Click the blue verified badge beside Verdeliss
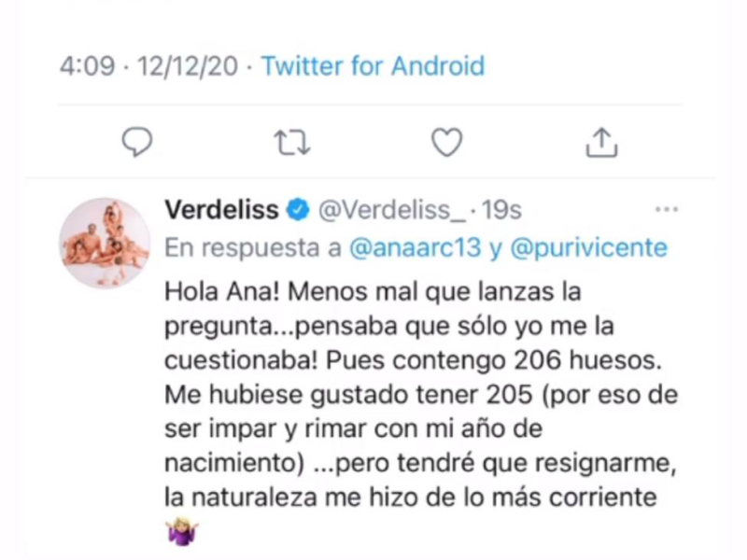This screenshot has width=747, height=560. 298,209
